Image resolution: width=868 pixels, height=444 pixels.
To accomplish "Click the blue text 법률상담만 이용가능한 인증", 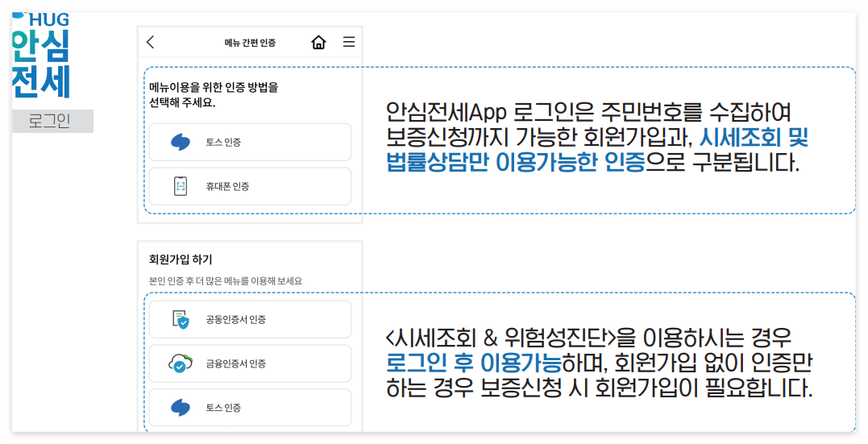I will click(x=516, y=162).
